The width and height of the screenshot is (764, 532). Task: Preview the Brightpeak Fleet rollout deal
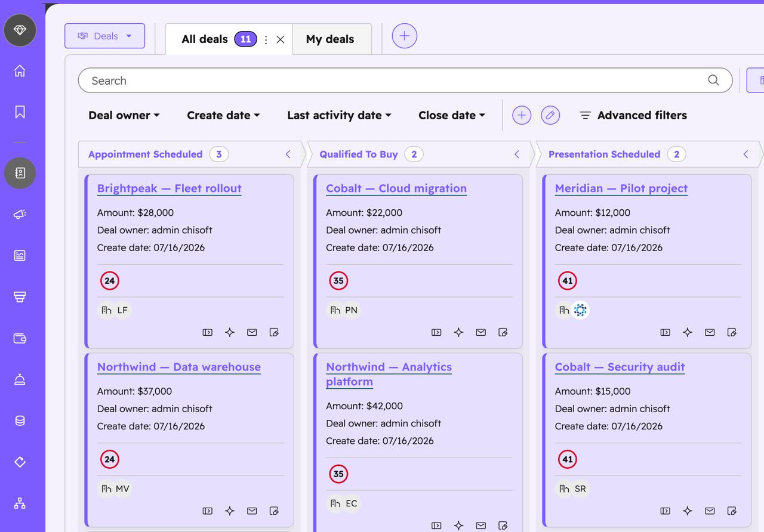tap(208, 332)
